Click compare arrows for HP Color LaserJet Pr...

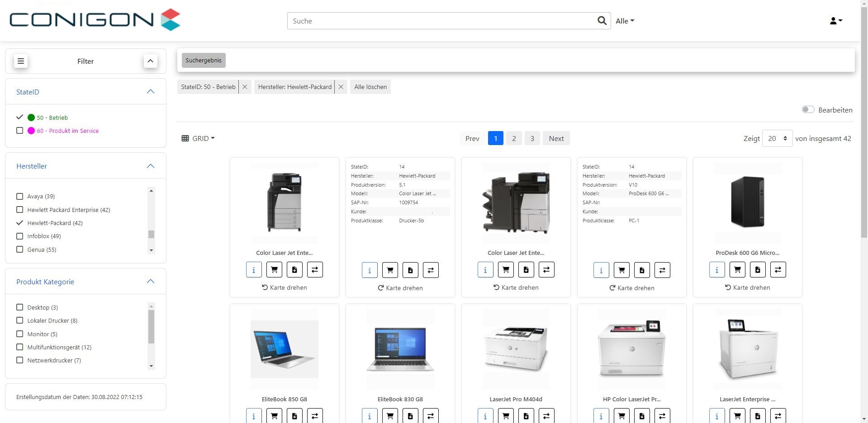[662, 416]
